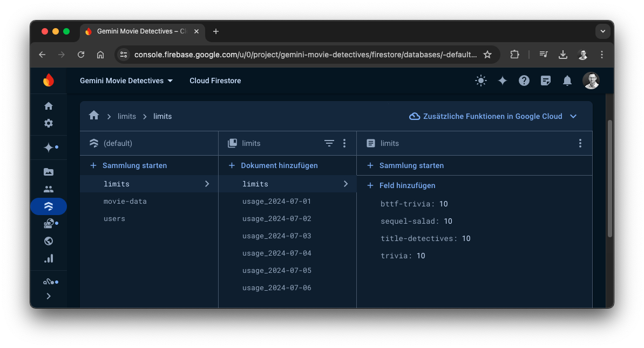
Task: Open usage_2024-07-01 document
Action: pyautogui.click(x=288, y=201)
